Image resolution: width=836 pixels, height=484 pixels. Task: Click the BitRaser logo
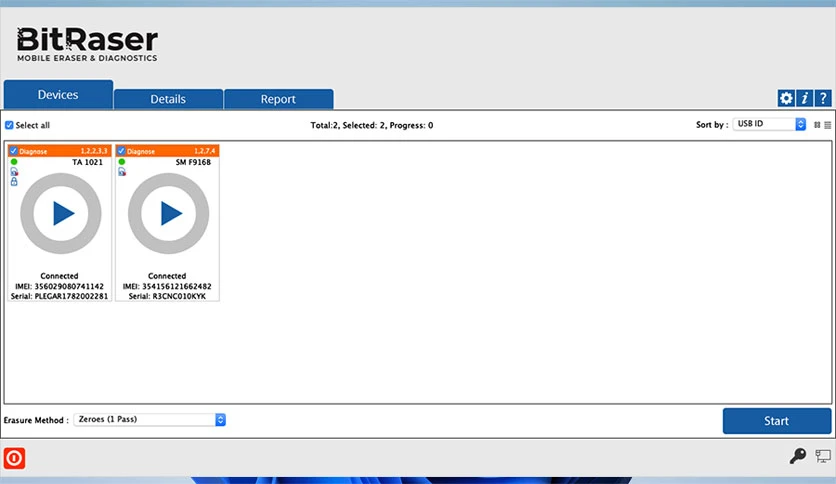(x=87, y=44)
